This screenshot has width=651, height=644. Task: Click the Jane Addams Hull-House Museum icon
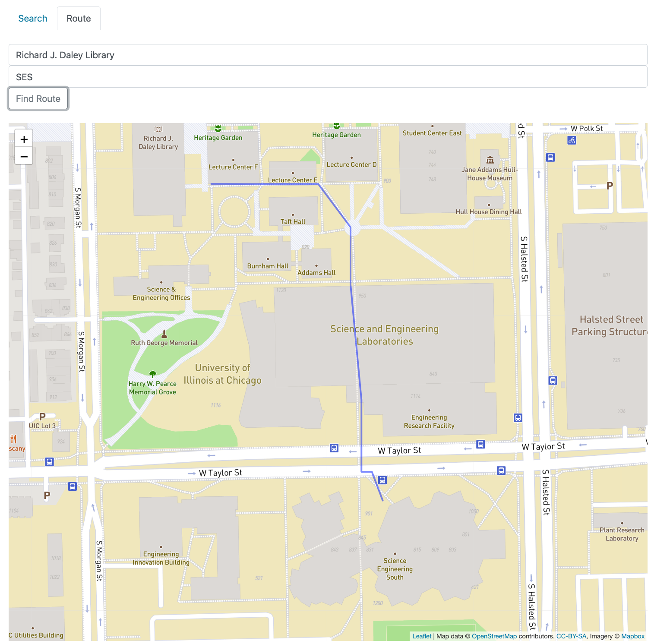click(x=490, y=160)
